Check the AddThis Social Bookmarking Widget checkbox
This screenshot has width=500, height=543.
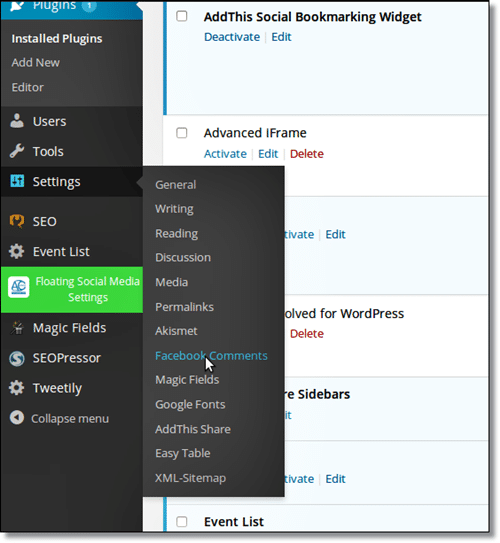[x=182, y=16]
